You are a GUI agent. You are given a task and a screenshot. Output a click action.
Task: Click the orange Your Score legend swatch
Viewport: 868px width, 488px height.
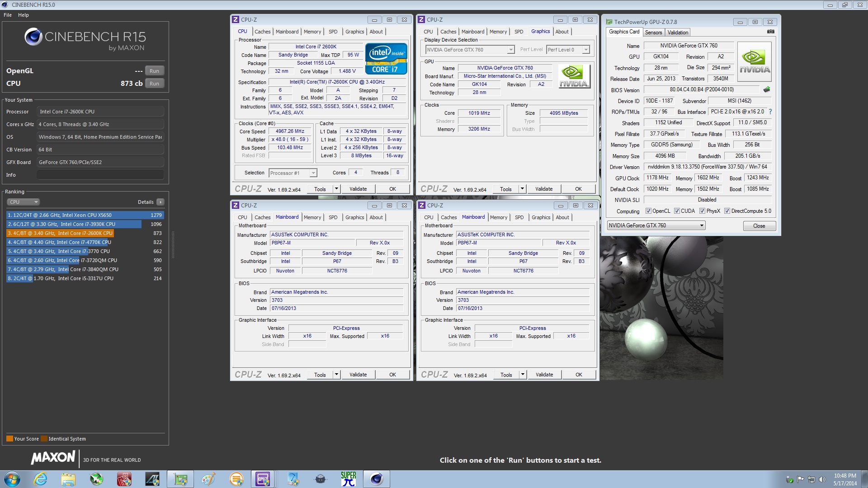coord(9,439)
